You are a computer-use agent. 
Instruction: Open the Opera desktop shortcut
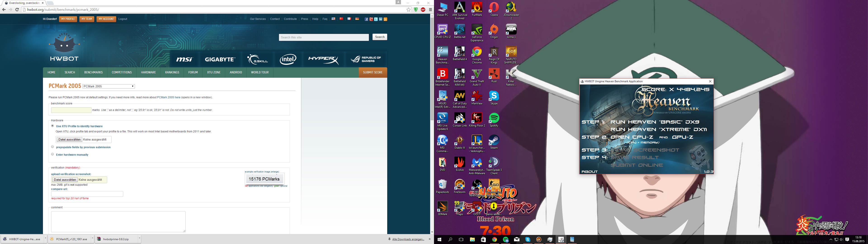click(494, 9)
